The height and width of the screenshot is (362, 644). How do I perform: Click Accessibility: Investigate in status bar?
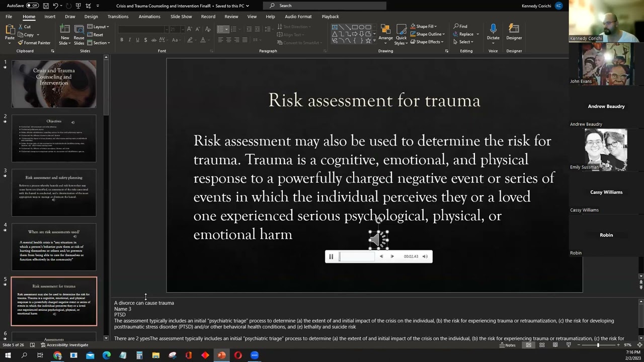(x=64, y=345)
